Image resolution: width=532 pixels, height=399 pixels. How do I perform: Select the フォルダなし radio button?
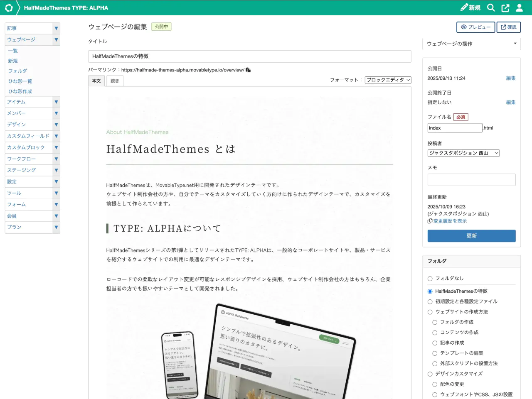tap(430, 279)
